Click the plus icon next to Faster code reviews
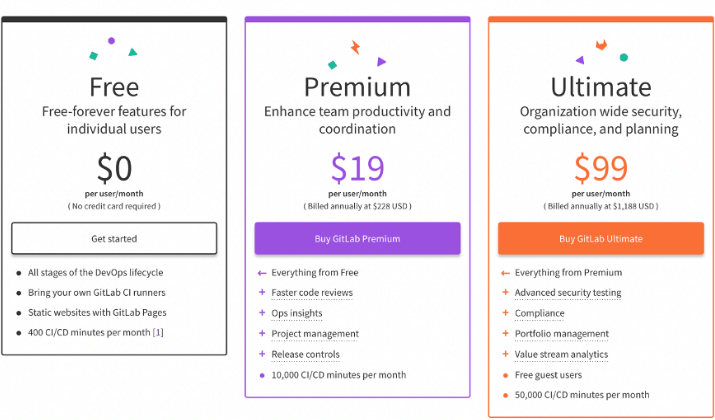This screenshot has height=420, width=715. 262,292
